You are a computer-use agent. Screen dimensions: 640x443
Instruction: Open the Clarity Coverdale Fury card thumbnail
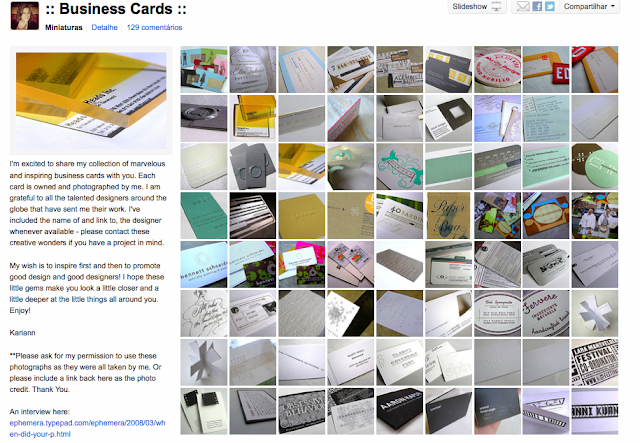(x=400, y=362)
